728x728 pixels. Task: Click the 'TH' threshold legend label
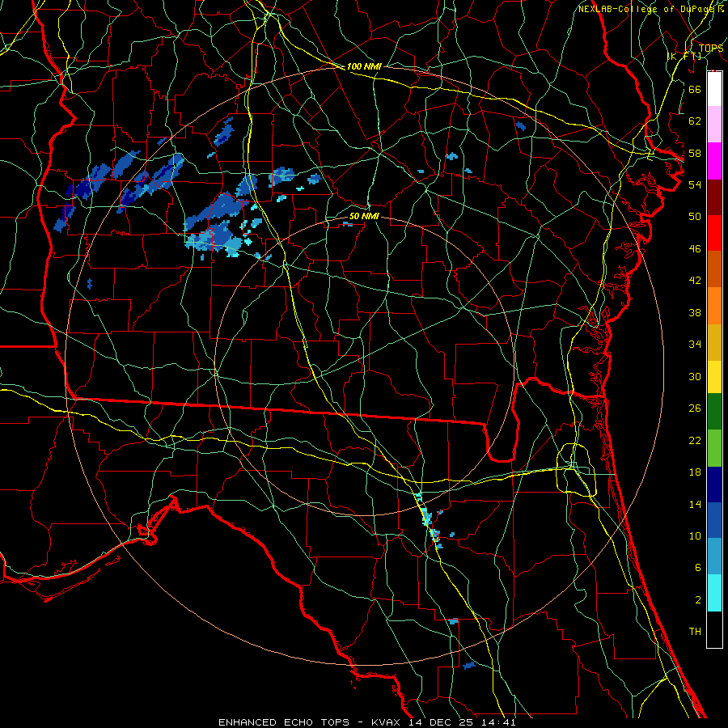[x=695, y=632]
